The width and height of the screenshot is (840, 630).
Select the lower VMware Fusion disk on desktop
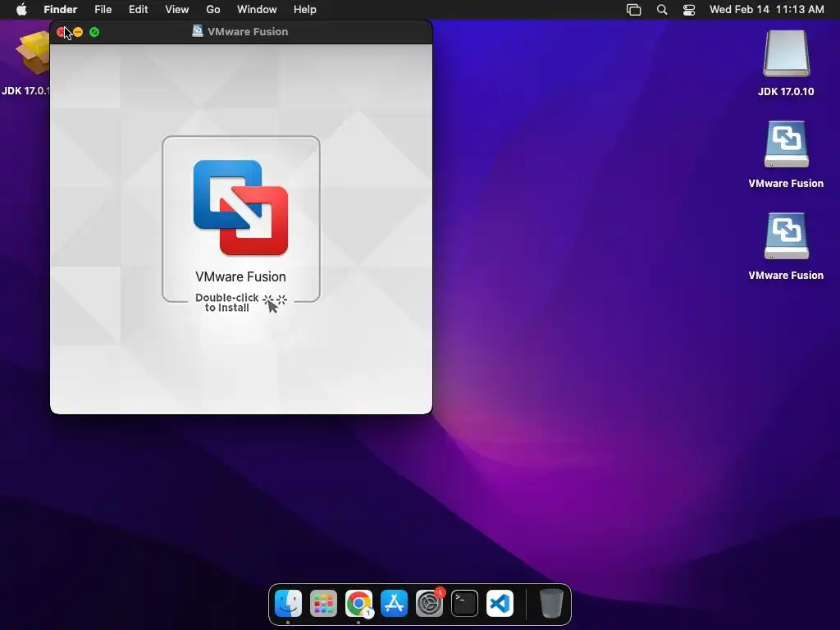[x=786, y=236]
